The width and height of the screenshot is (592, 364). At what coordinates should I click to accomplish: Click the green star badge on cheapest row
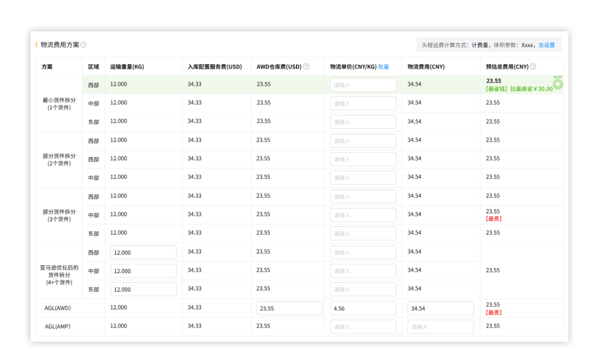557,83
